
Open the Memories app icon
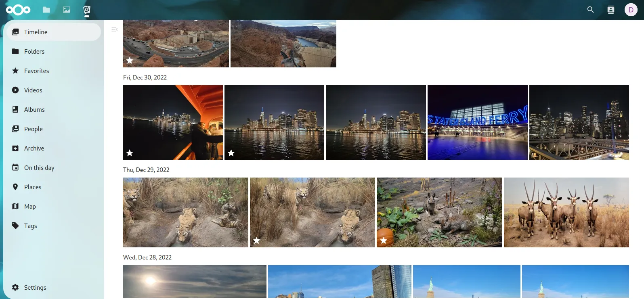(x=87, y=10)
